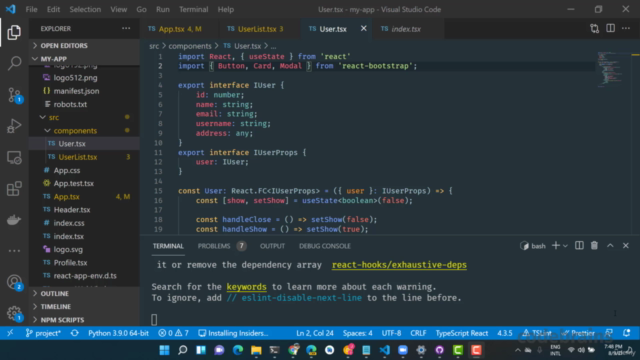This screenshot has height=360, width=640.
Task: Open the Remote Explorer icon
Action: pyautogui.click(x=14, y=158)
